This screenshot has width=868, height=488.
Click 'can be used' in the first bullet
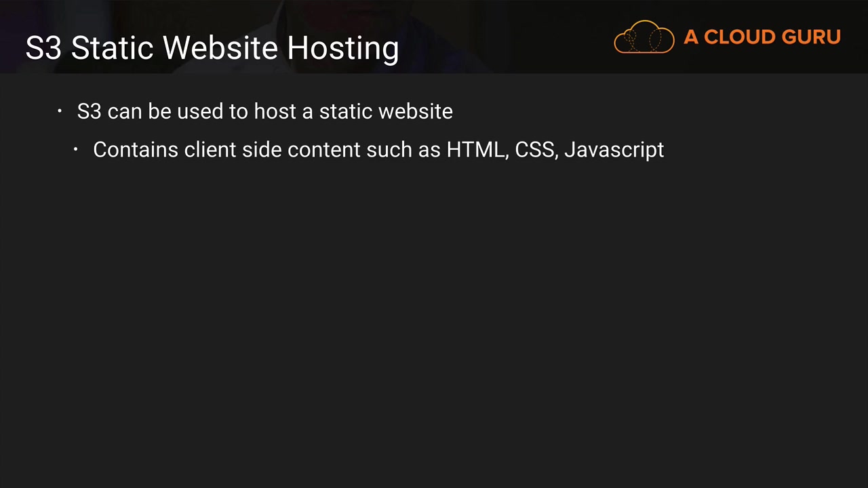coord(165,111)
